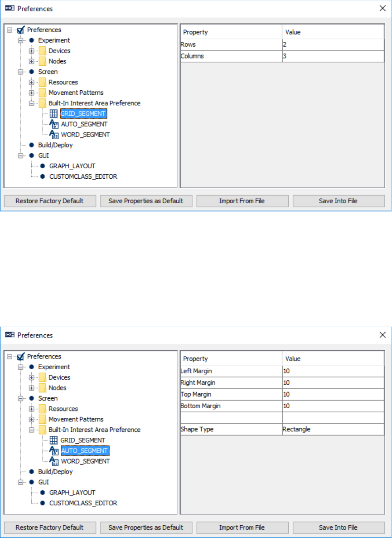Click Preferences root checkmark icon in top window
This screenshot has width=392, height=538.
click(21, 30)
